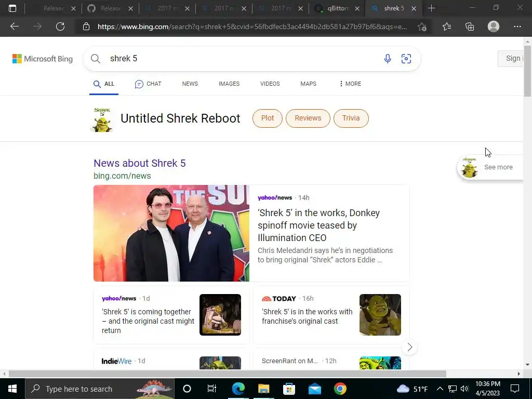Viewport: 532px width, 399px height.
Task: Open the bing.com/news link
Action: (122, 176)
